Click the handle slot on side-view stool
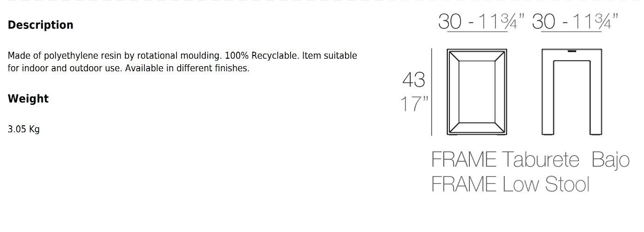Screen dimensions: 644x232 [x=572, y=52]
